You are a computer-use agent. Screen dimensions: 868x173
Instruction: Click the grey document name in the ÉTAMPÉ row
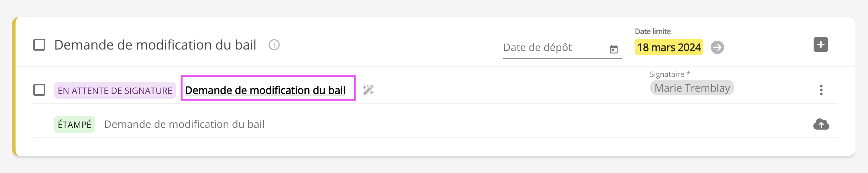click(184, 124)
